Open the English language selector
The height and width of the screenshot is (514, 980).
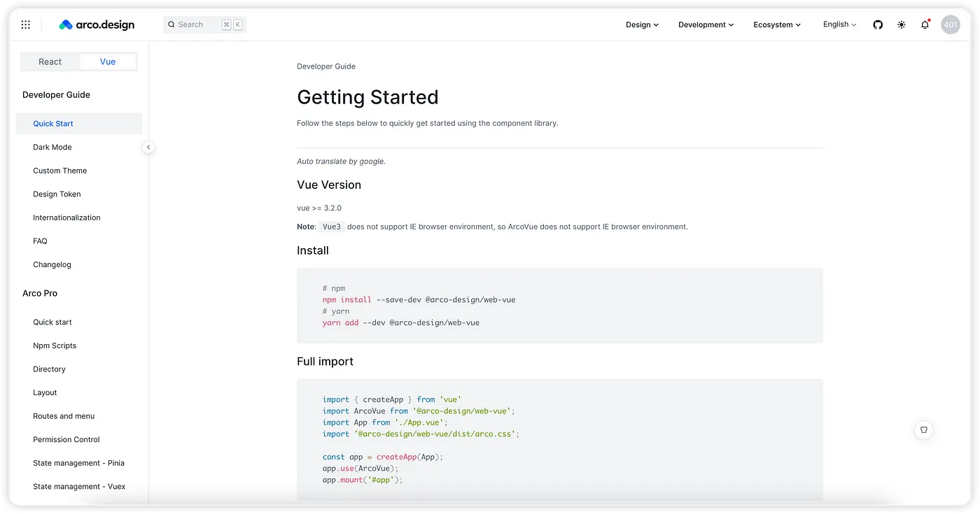839,24
